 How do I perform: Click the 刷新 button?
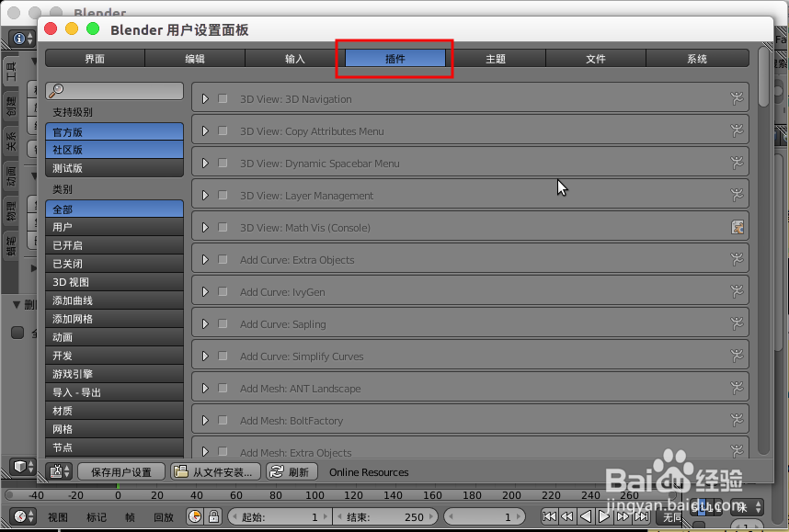tap(292, 471)
